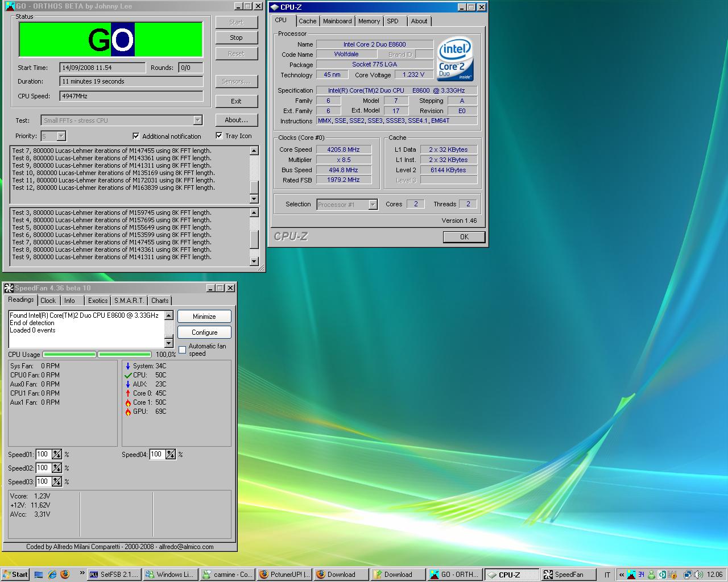Click the Core 1 flame icon
This screenshot has width=728, height=582.
pos(128,402)
